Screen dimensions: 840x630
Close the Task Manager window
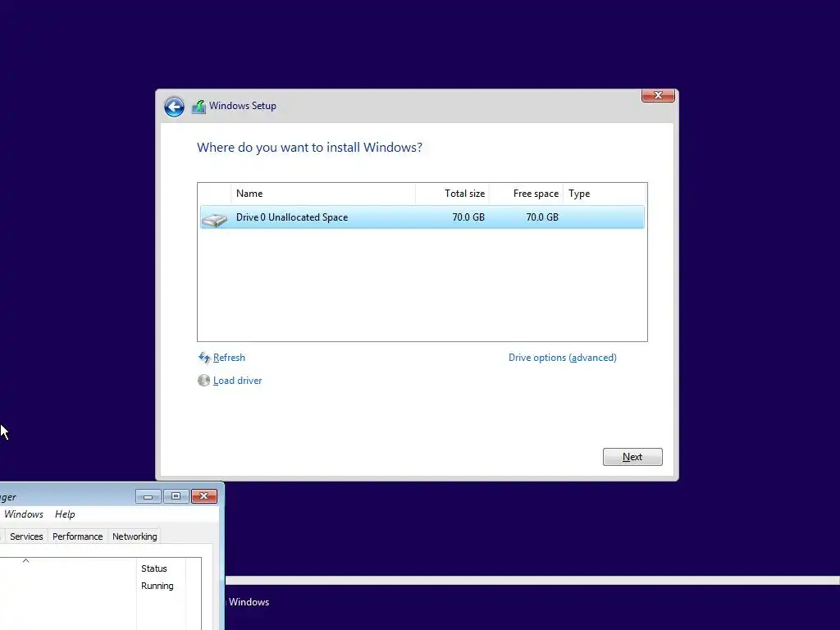tap(204, 496)
